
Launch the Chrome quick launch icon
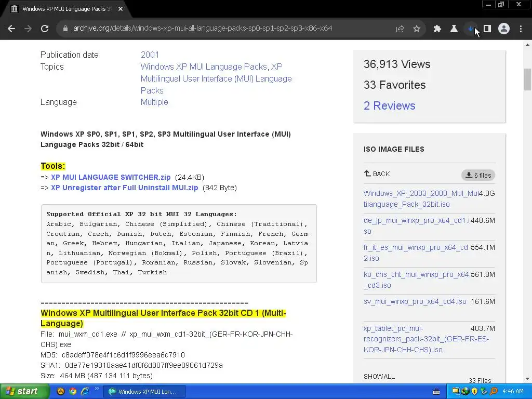coord(73,392)
